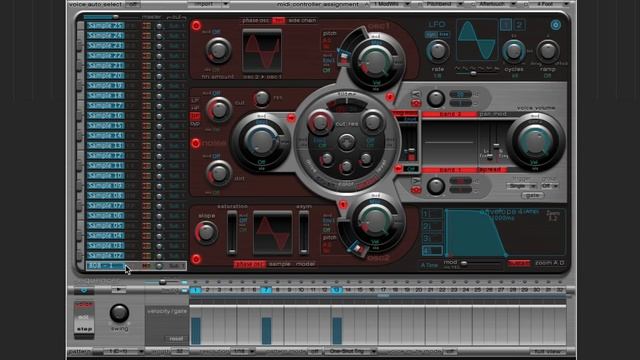The image size is (640, 360).
Task: Select side chain mode for oscillator 1
Action: pos(302,20)
